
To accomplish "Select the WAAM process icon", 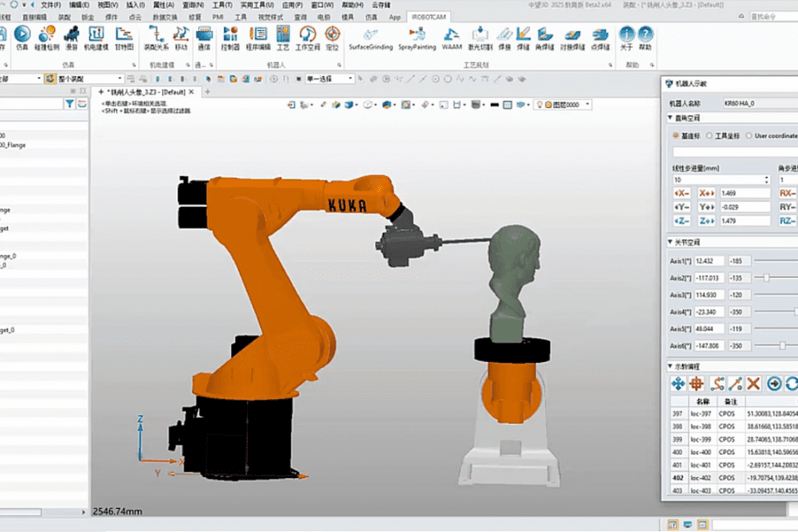I will point(451,36).
